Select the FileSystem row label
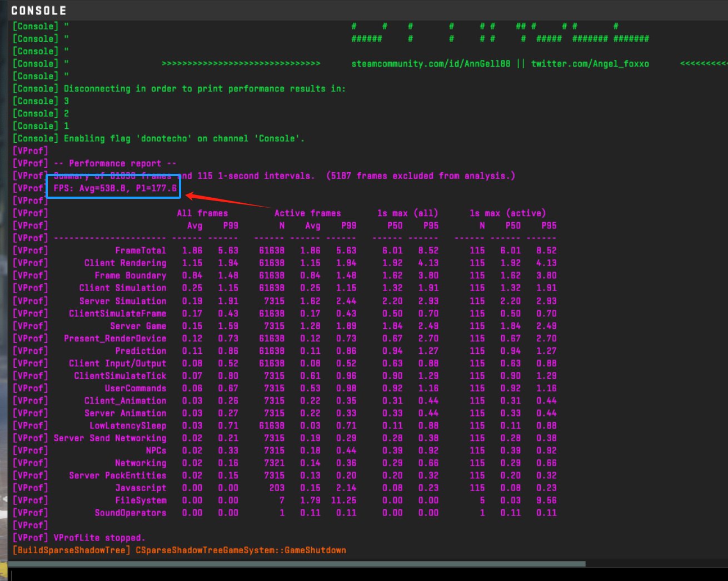 tap(141, 500)
